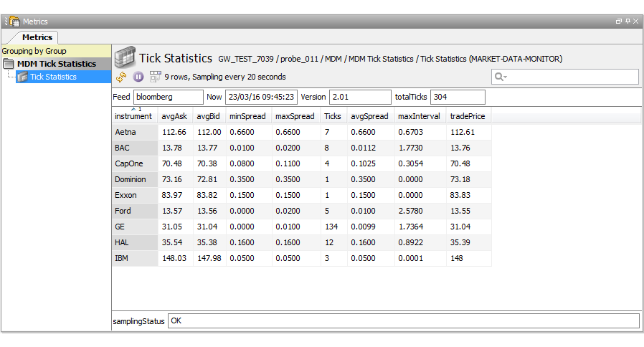Viewport: 644px width, 347px height.
Task: Select the MDM Tick Statistics folder icon
Action: point(8,64)
